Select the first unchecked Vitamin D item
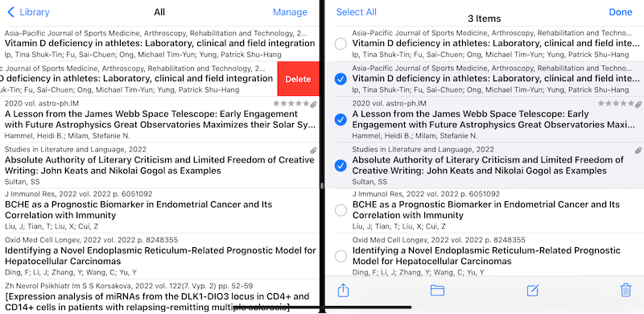 341,43
